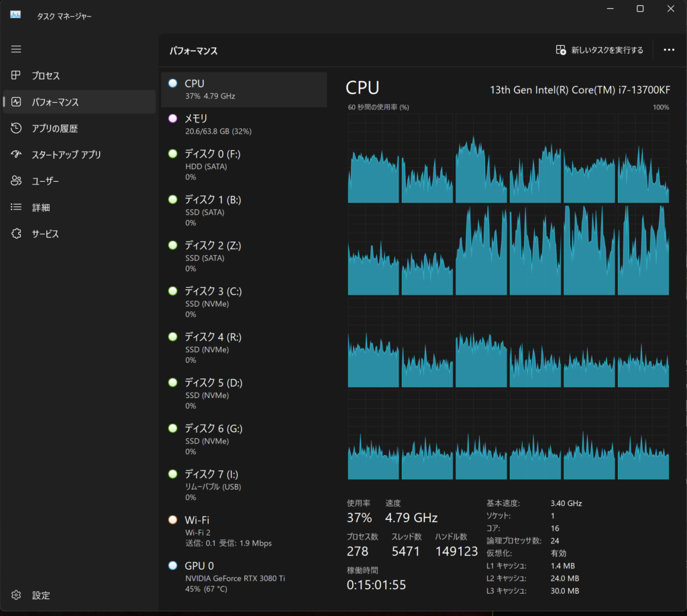Click the サービス puzzle icon

(16, 234)
